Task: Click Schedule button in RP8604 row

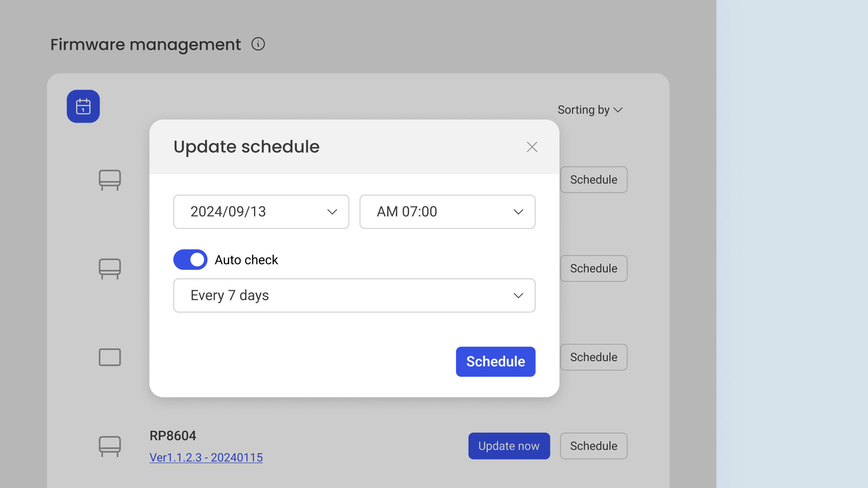Action: pos(593,446)
